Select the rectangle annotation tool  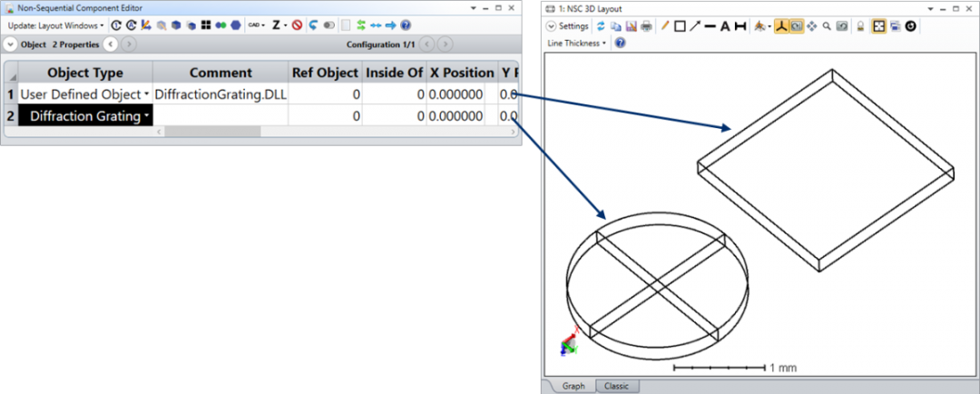click(x=680, y=26)
